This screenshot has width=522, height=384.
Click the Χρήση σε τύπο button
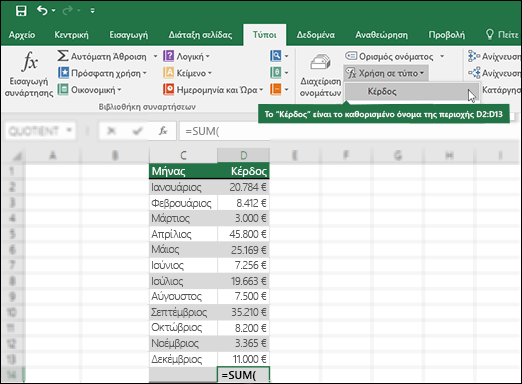(x=386, y=73)
